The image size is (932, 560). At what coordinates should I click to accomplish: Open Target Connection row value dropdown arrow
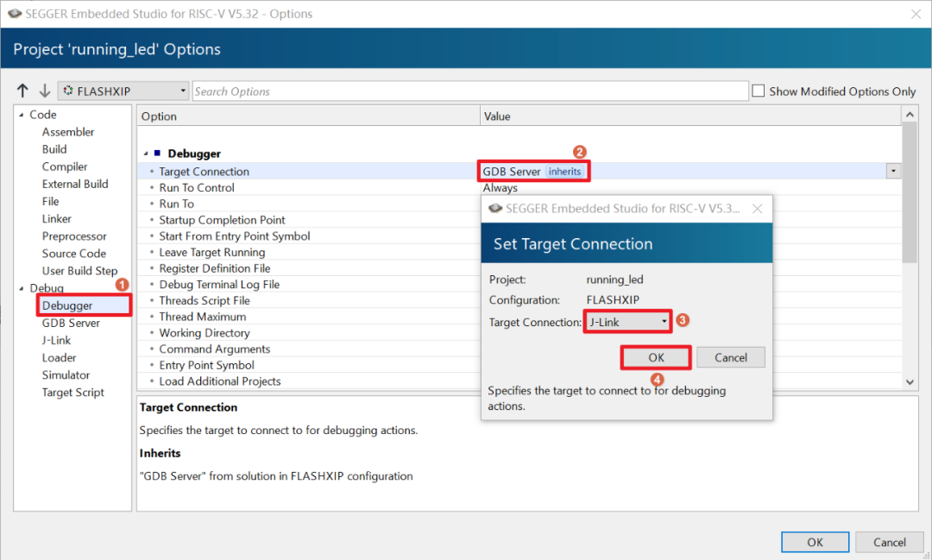pyautogui.click(x=893, y=171)
